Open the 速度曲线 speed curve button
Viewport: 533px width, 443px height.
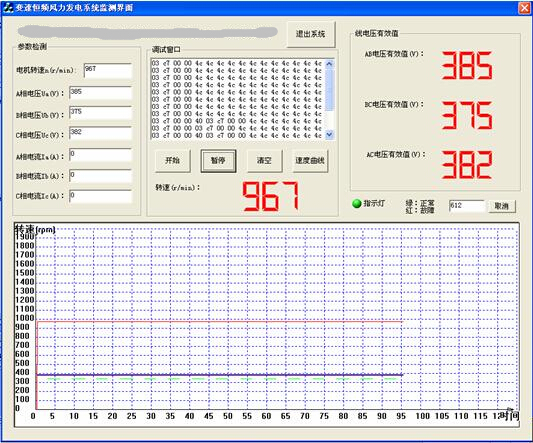point(310,160)
